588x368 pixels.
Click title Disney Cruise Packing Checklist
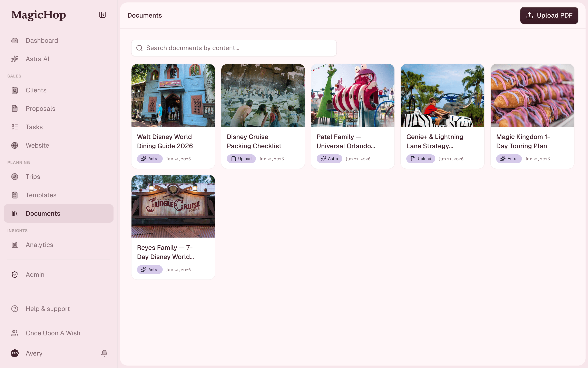[254, 141]
